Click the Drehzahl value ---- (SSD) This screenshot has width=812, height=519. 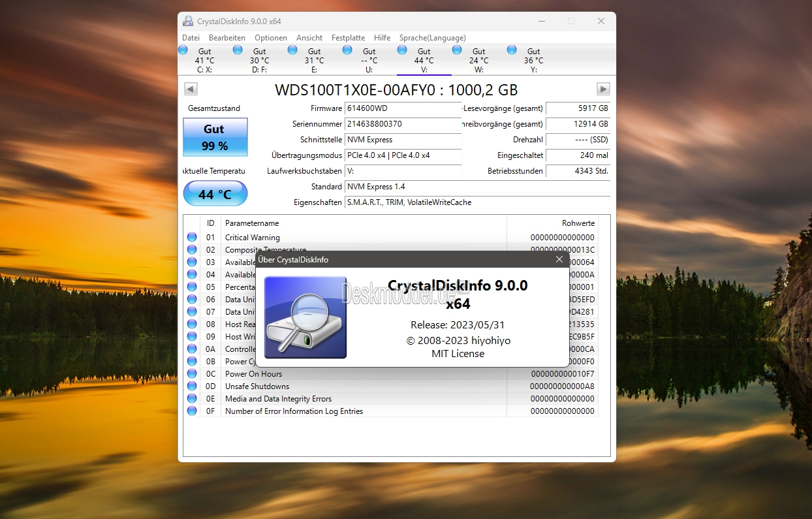[x=578, y=140]
